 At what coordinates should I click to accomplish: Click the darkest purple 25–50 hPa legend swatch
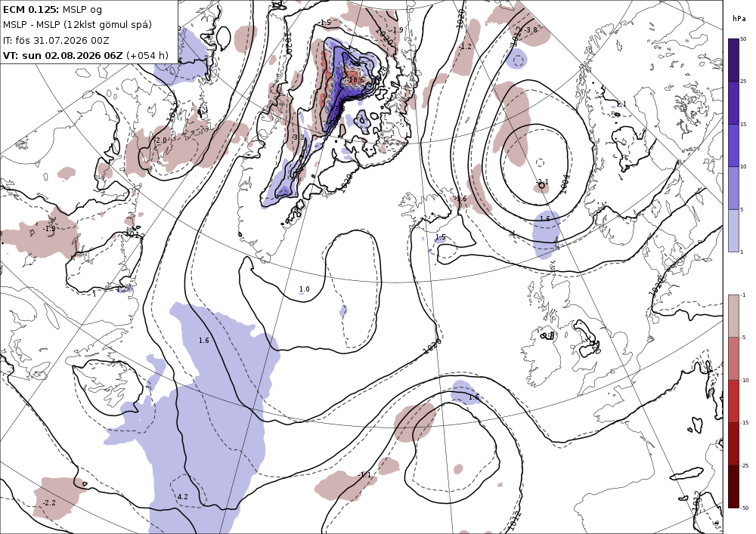[733, 60]
